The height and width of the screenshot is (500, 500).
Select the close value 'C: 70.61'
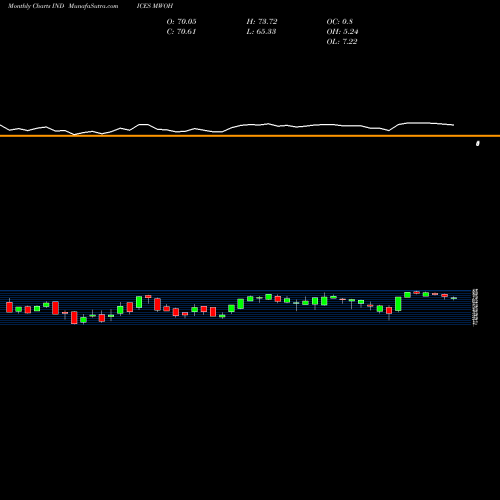(x=181, y=32)
